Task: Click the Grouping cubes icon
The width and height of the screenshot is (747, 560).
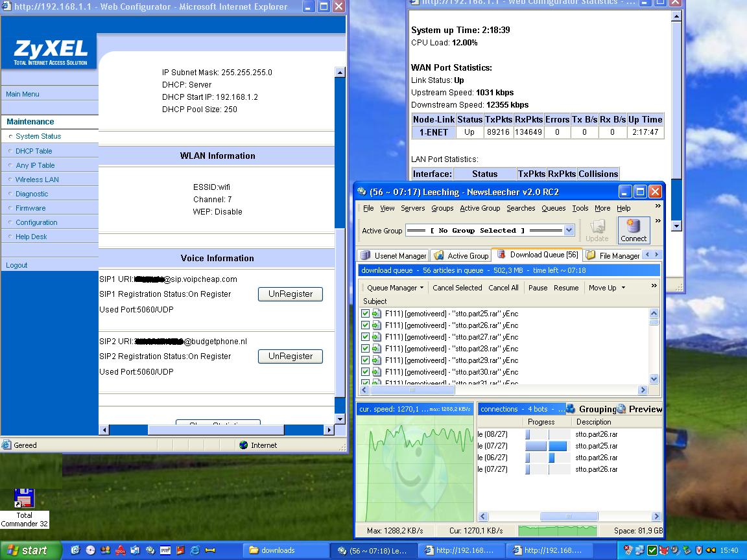Action: [570, 408]
